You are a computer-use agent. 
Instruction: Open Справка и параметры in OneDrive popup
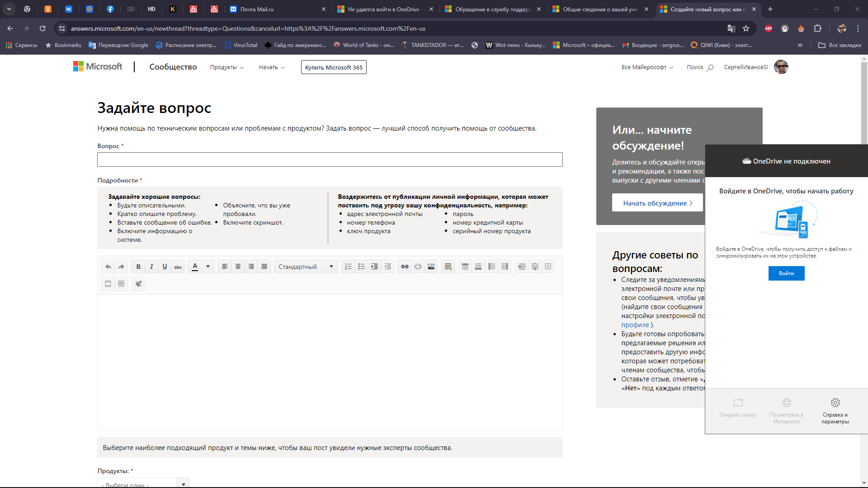point(835,411)
